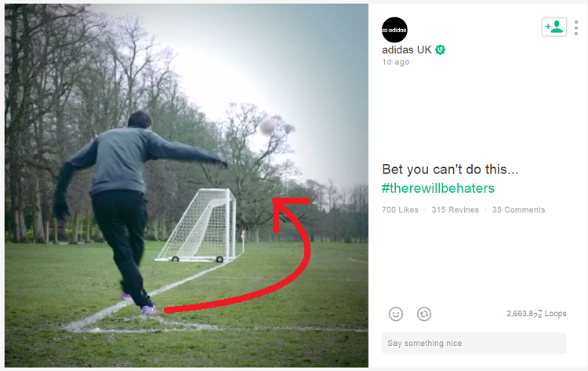View the 315 Revines list
Screen dimensions: 588x371
[x=455, y=209]
